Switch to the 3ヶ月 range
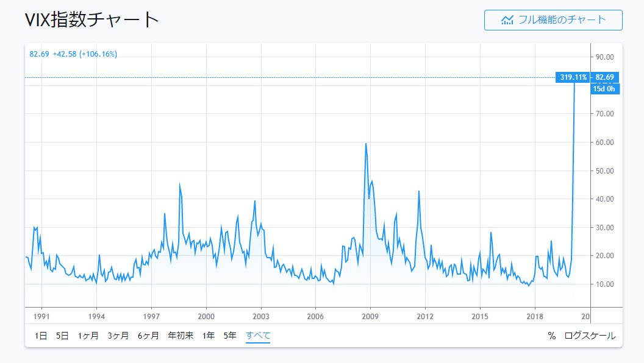644x363 pixels. click(118, 336)
